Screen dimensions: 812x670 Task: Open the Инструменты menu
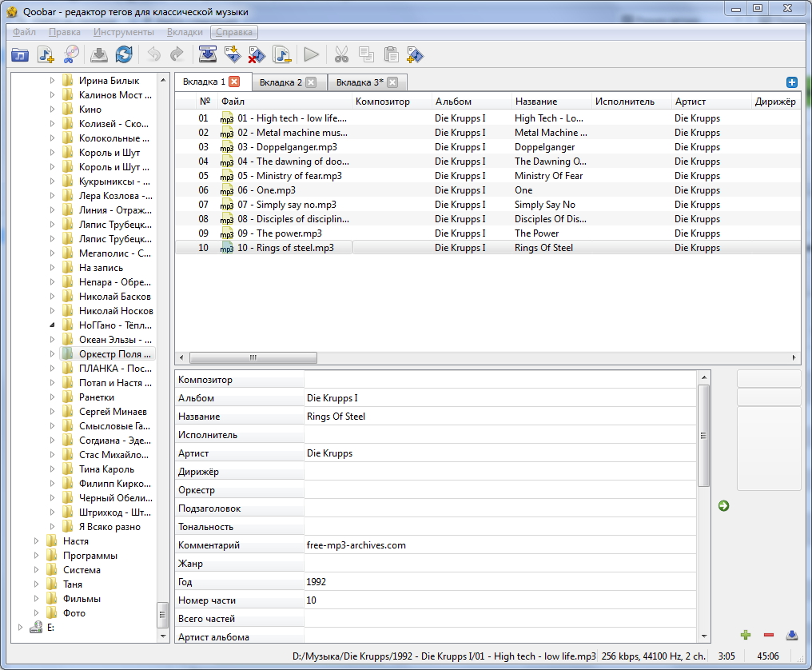coord(124,32)
